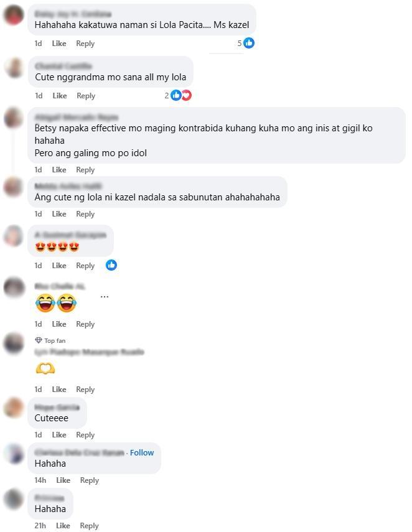Viewport: 412px width, 532px height.
Task: Reply to the Top fan comment
Action: (x=85, y=389)
